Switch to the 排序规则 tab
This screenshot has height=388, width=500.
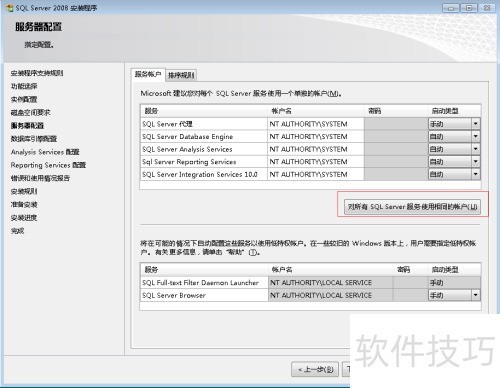pos(181,75)
